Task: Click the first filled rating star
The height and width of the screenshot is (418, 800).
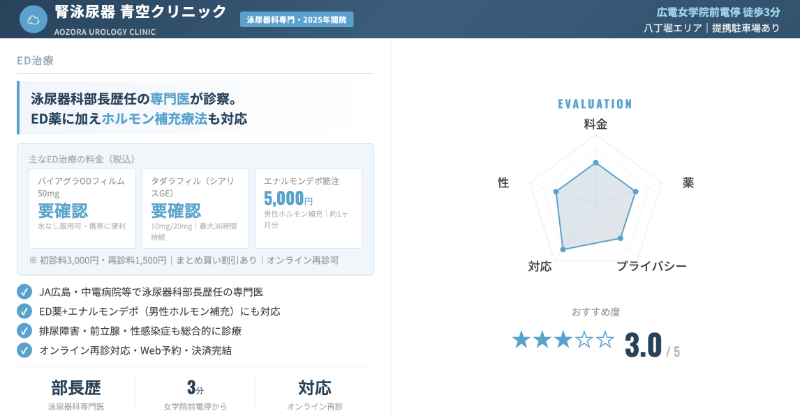Action: click(521, 340)
